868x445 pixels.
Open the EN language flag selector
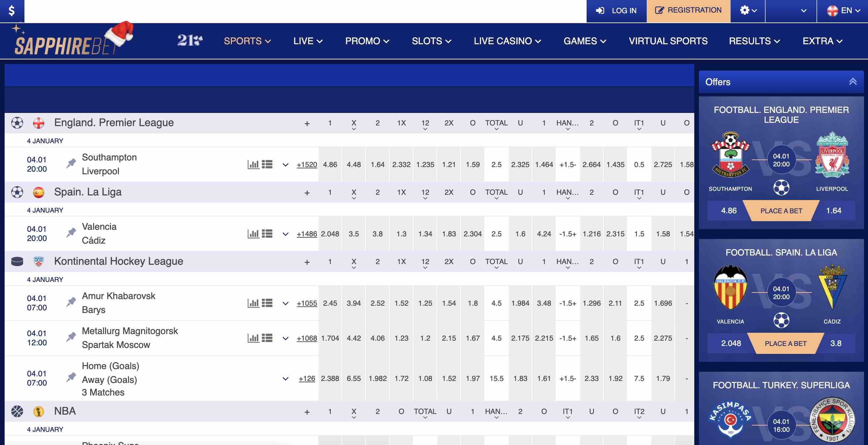842,11
